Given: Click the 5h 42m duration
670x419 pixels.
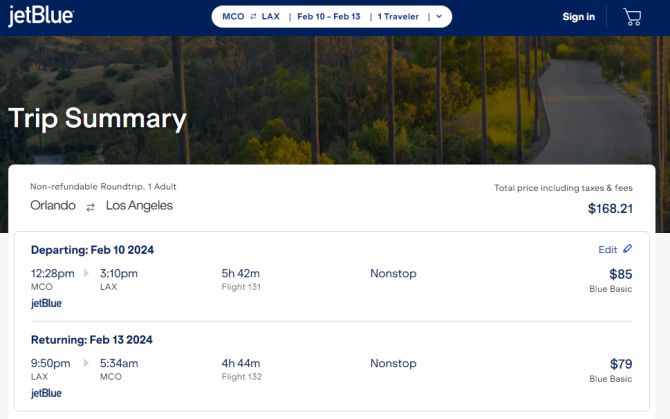Looking at the screenshot, I should (x=241, y=273).
